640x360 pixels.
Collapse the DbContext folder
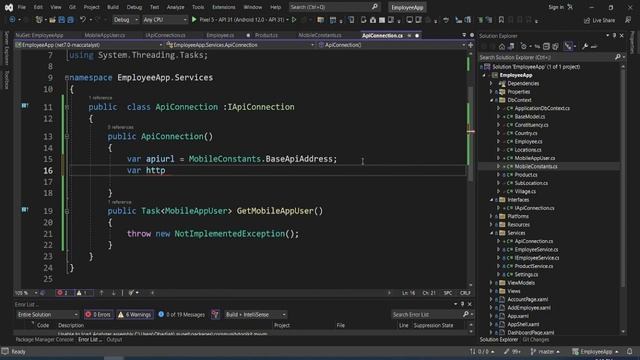[492, 100]
